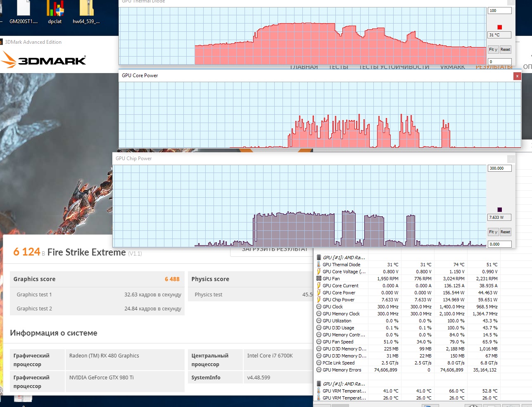Click the gauge icon beside GPU Memory Contr...

click(318, 335)
